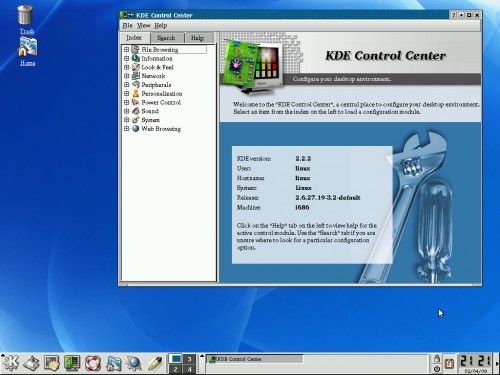Click the Sound category icon
Viewport: 500px width, 375px height.
[135, 111]
